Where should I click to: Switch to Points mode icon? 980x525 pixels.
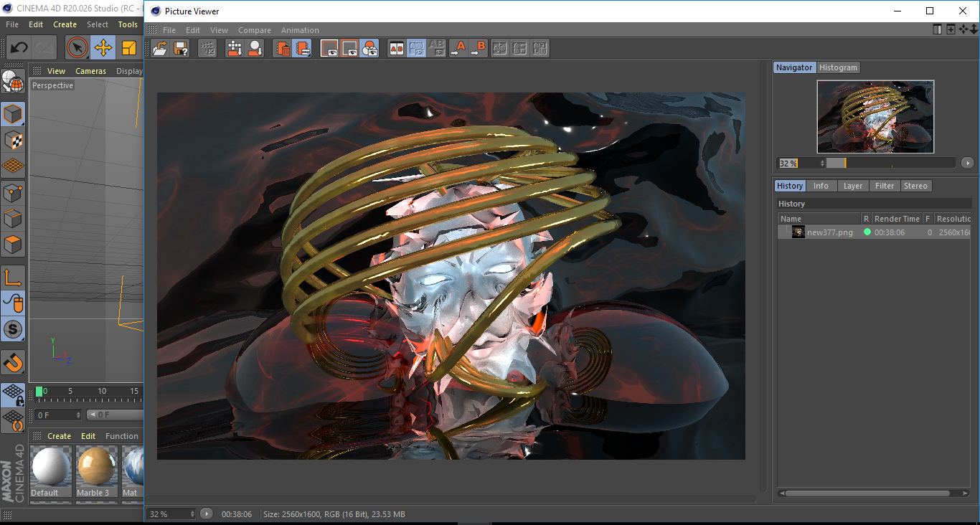(x=13, y=192)
